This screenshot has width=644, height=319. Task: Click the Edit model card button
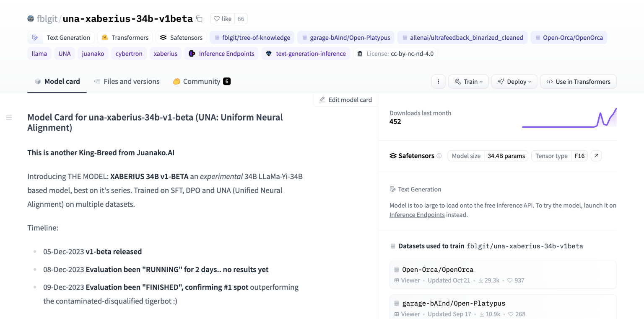coord(345,100)
